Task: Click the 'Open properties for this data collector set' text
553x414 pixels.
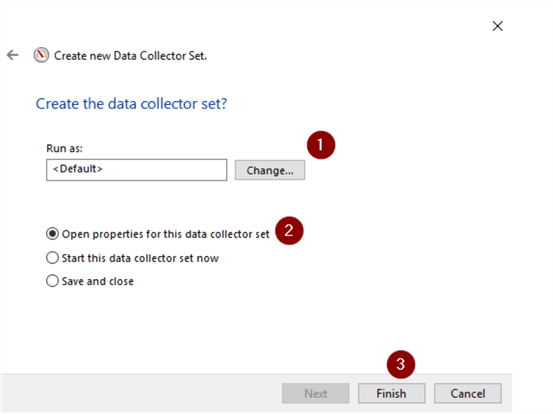Action: [x=165, y=234]
